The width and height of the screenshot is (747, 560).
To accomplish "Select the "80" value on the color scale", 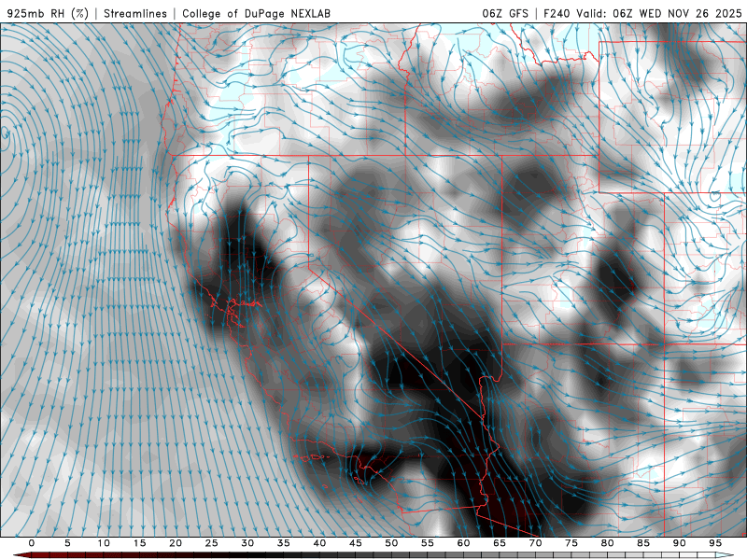I will [607, 543].
